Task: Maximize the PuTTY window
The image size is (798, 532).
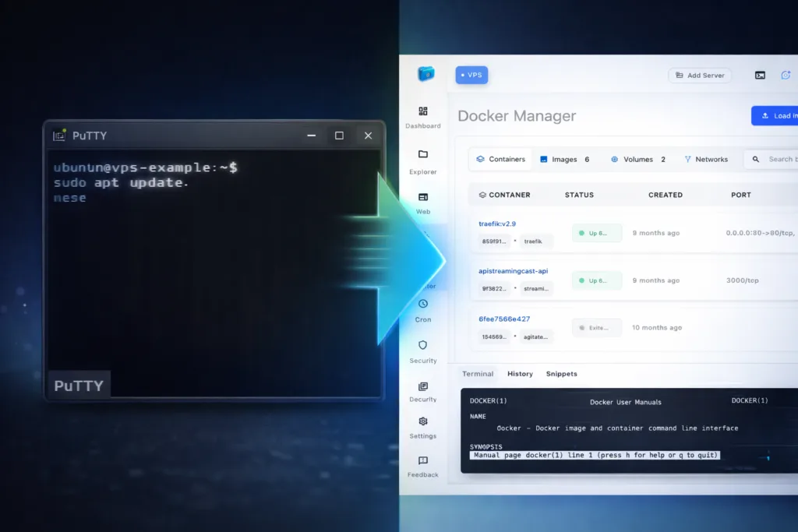Action: pyautogui.click(x=339, y=136)
